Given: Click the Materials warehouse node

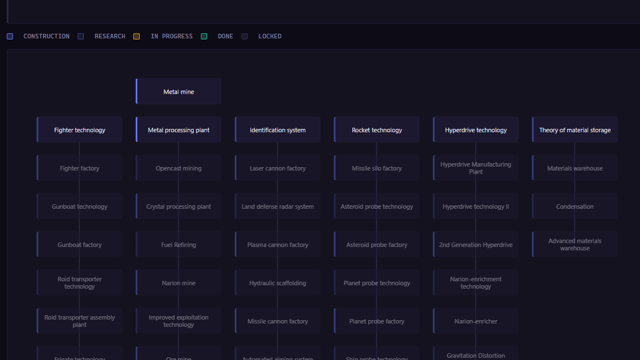Looking at the screenshot, I should (575, 168).
